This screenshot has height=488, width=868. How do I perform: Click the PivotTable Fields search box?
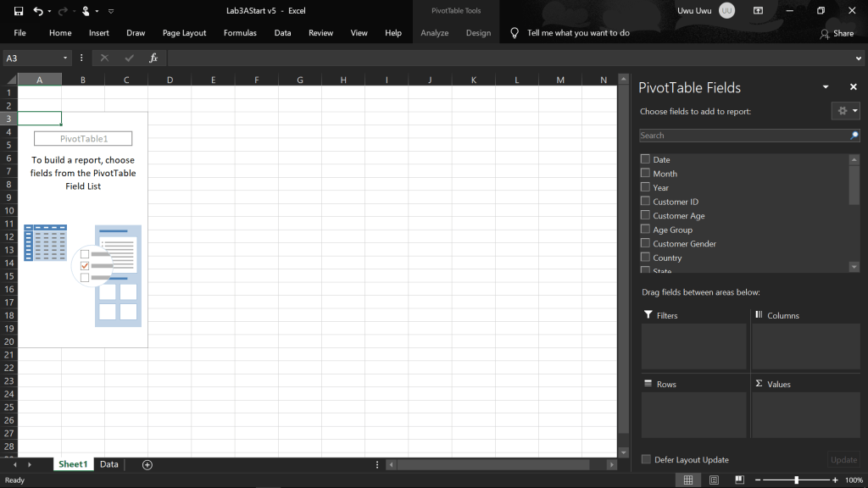click(743, 136)
